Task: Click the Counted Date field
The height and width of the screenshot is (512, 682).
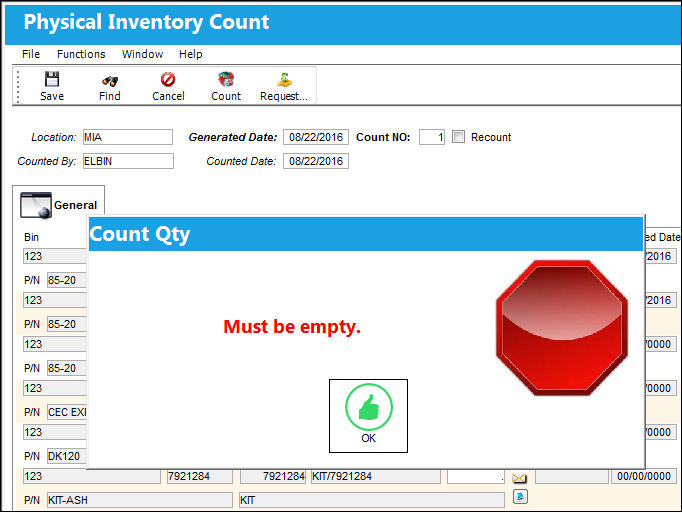Action: (316, 161)
